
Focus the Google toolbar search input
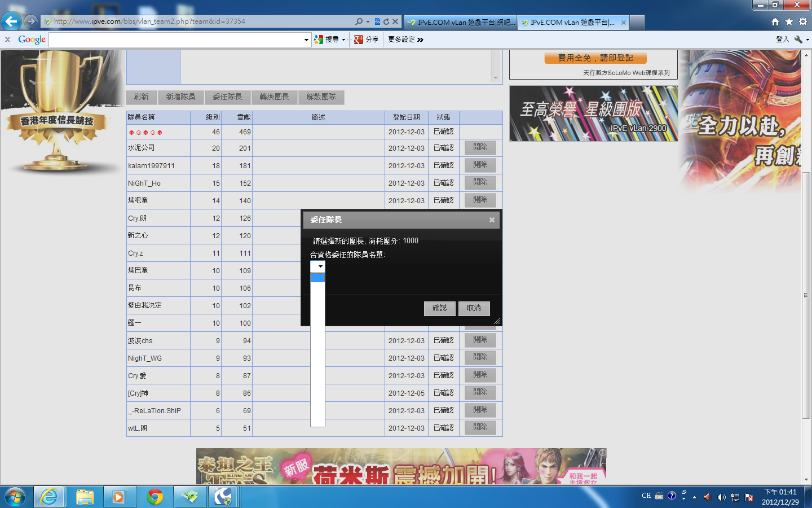[176, 40]
